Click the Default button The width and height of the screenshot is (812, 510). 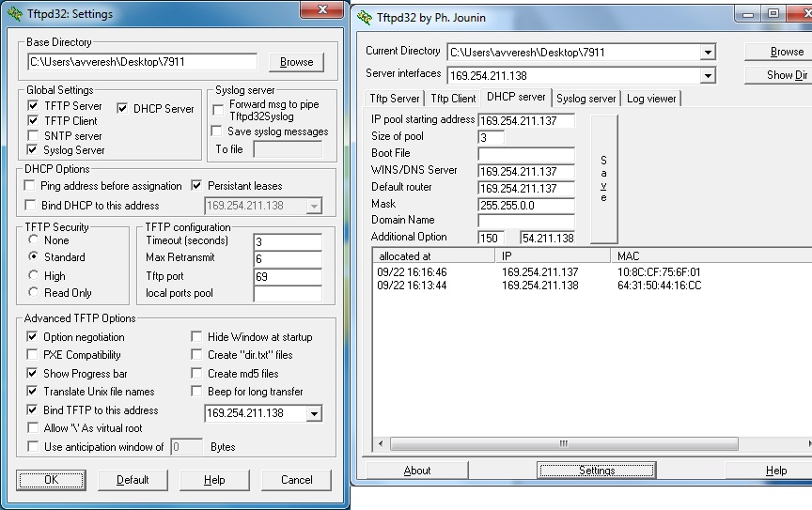(133, 480)
